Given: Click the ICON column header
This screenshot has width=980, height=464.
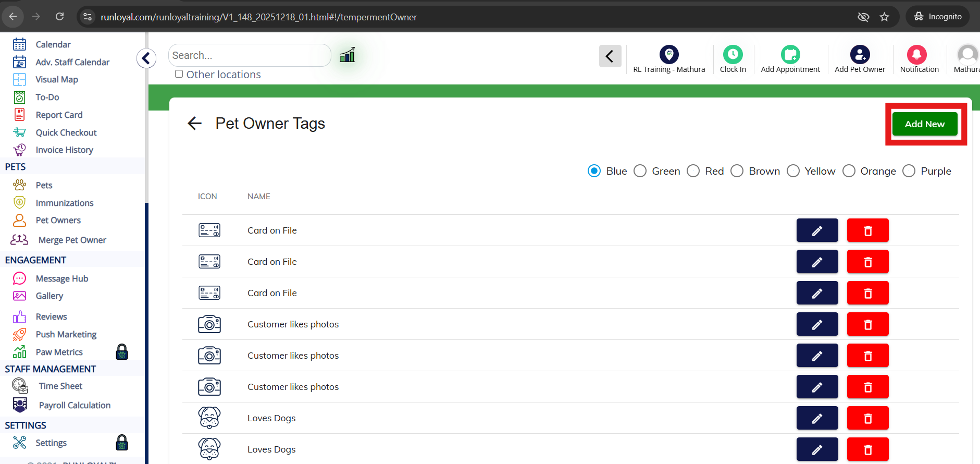Looking at the screenshot, I should (x=207, y=197).
